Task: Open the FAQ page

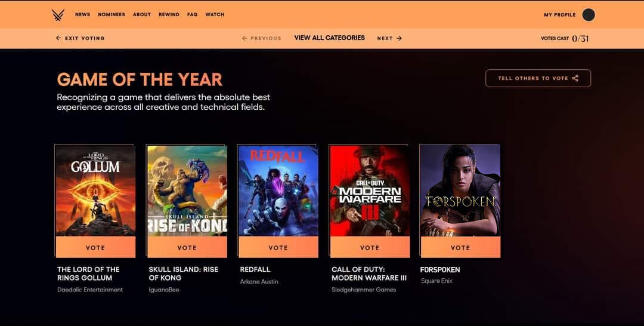Action: point(192,14)
